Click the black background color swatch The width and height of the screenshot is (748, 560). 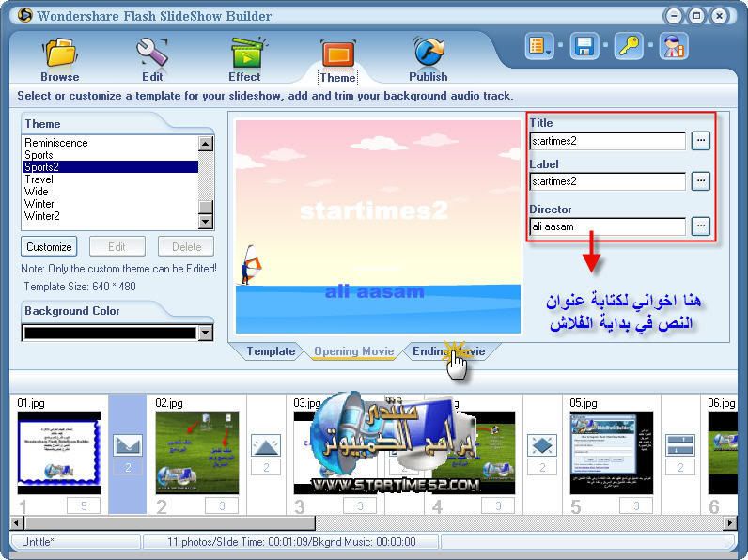110,333
